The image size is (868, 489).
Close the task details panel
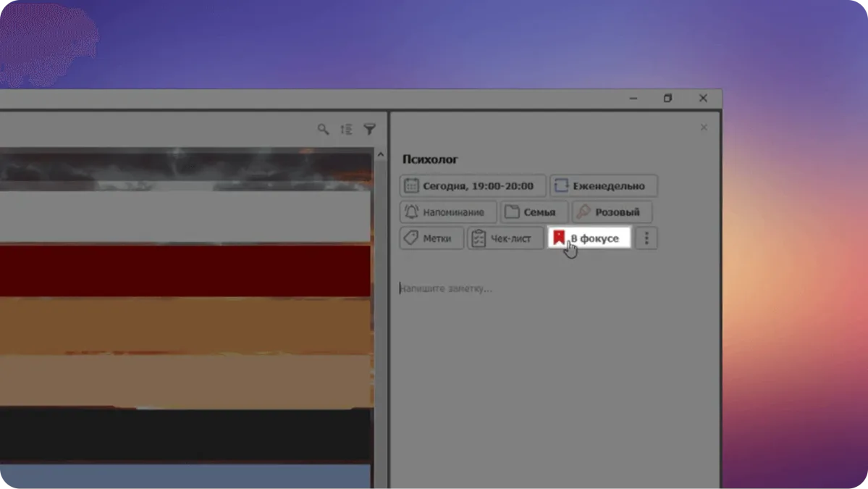coord(704,128)
